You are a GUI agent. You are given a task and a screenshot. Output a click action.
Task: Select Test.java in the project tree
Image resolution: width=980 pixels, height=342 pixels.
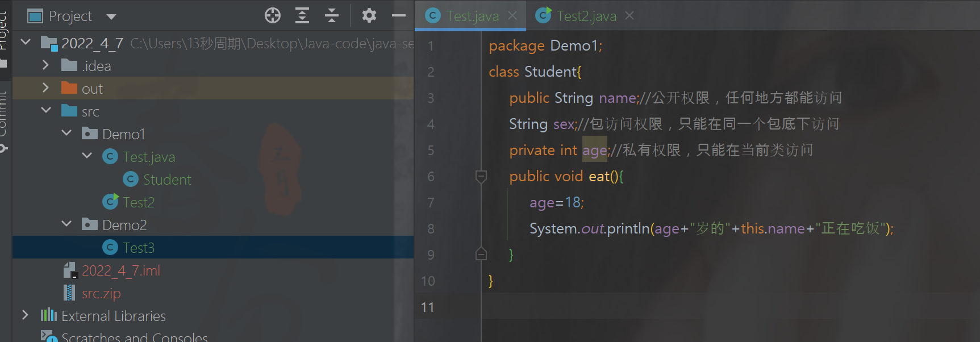149,157
